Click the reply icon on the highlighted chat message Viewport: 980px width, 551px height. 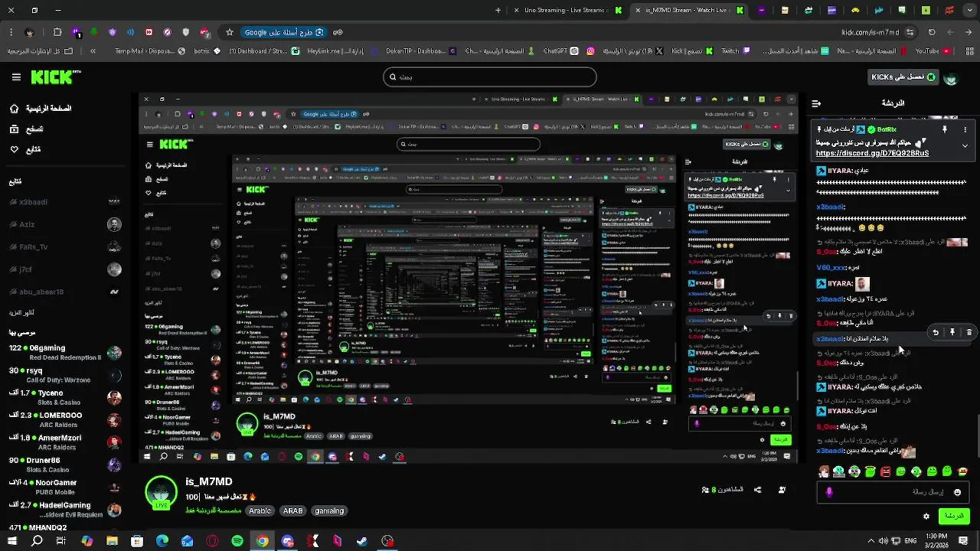click(936, 333)
